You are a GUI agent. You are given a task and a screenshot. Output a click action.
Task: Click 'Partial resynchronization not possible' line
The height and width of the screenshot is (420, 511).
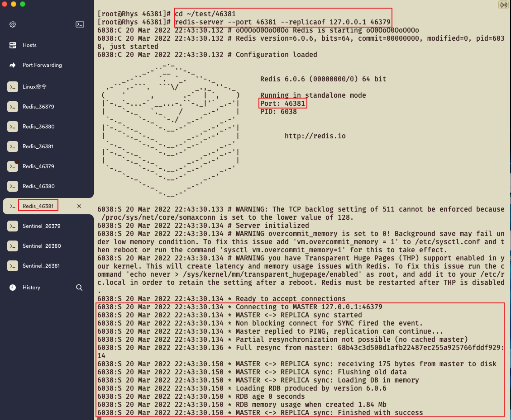click(x=282, y=340)
